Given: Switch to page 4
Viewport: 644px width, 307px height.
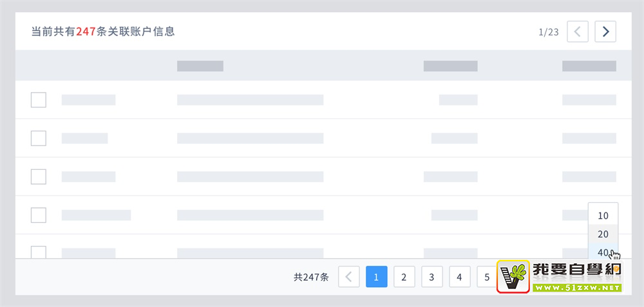Looking at the screenshot, I should [459, 277].
